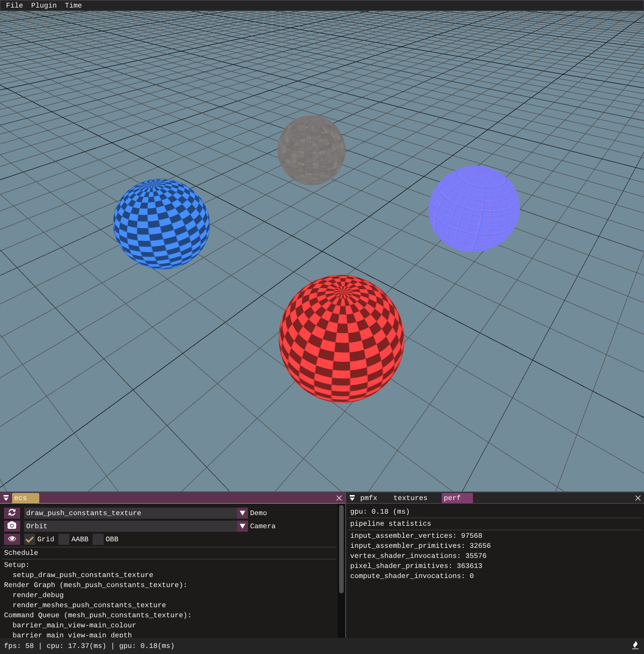The image size is (644, 654).
Task: Click the Command Queue heading line
Action: (x=98, y=615)
